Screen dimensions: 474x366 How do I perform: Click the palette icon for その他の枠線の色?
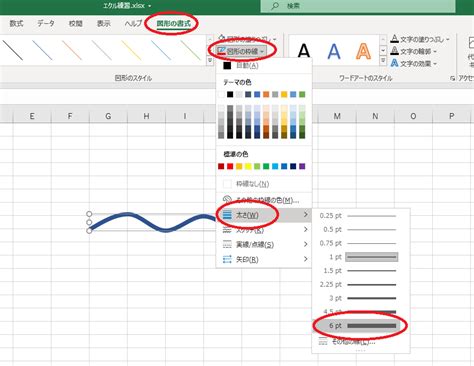click(227, 200)
